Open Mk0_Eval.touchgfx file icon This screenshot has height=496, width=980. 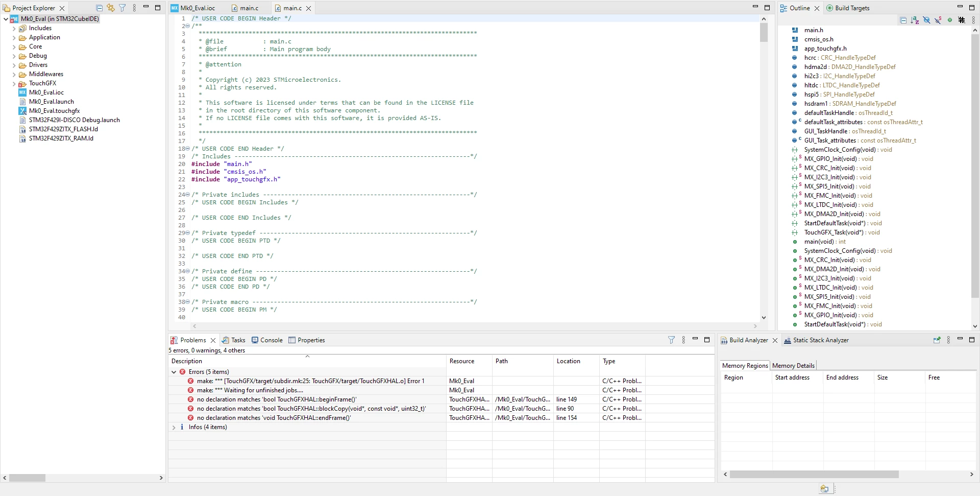(x=22, y=111)
